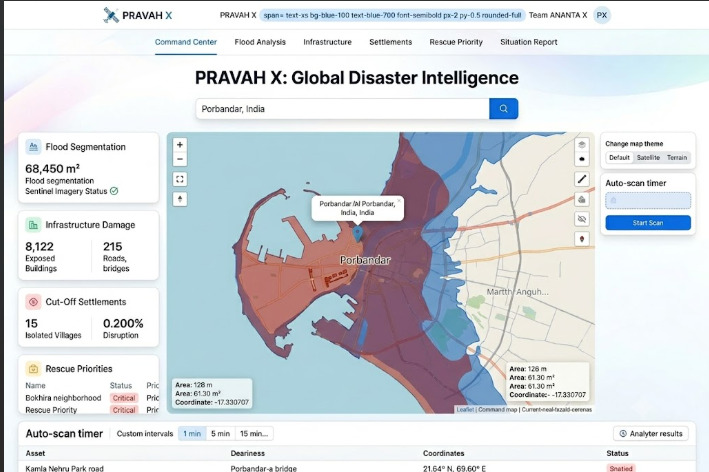Click the 8,122 Exposed Buildings value

(x=39, y=246)
